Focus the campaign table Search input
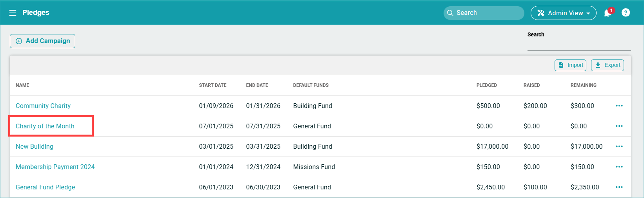 click(579, 45)
